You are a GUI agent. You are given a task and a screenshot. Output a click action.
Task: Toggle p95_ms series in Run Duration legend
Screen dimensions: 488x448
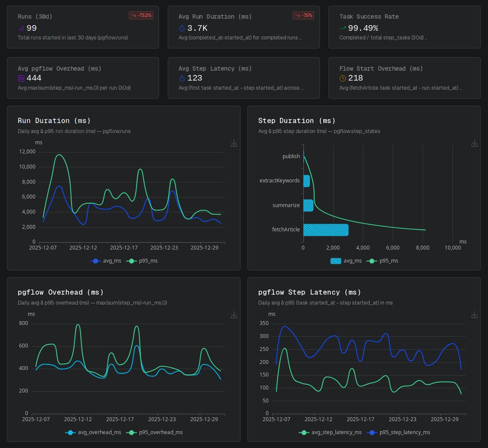pos(142,261)
